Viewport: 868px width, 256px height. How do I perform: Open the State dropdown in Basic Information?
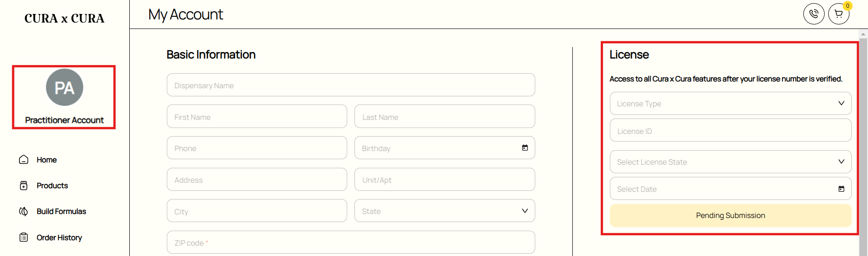[445, 211]
